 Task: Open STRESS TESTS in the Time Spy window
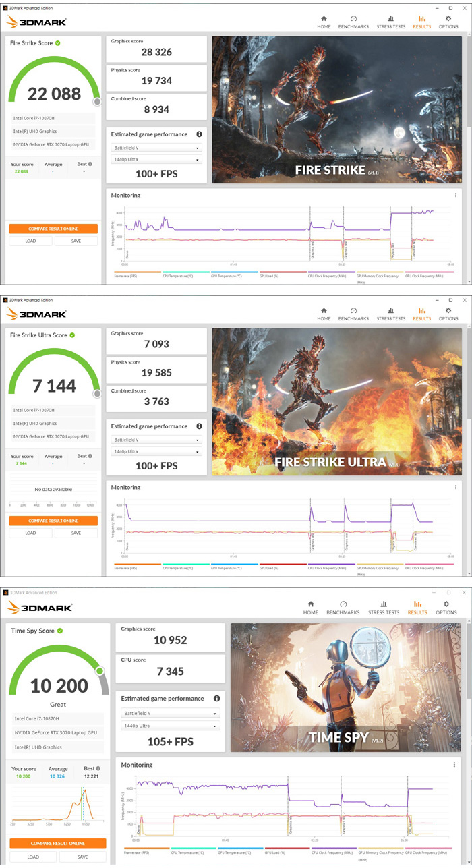(384, 608)
